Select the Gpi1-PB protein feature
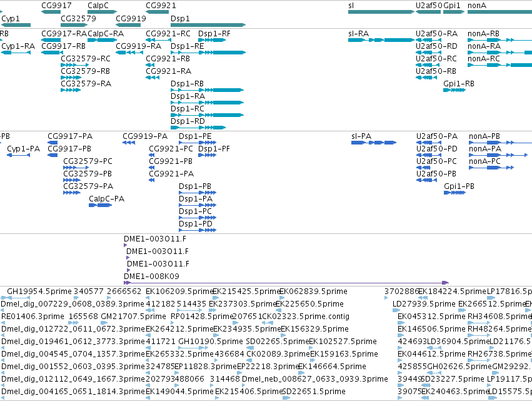Image resolution: width=532 pixels, height=401 pixels. click(x=454, y=193)
